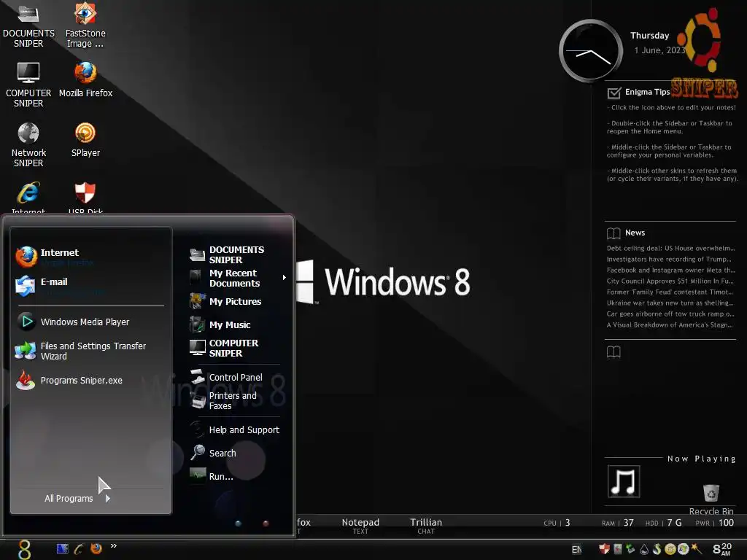Launch Windows Media Player from Start menu

[73, 322]
